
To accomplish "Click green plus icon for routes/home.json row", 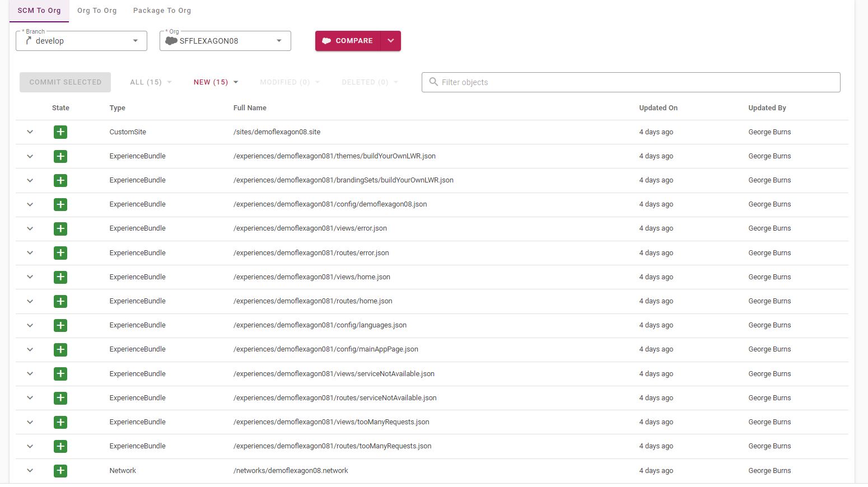I will click(60, 301).
